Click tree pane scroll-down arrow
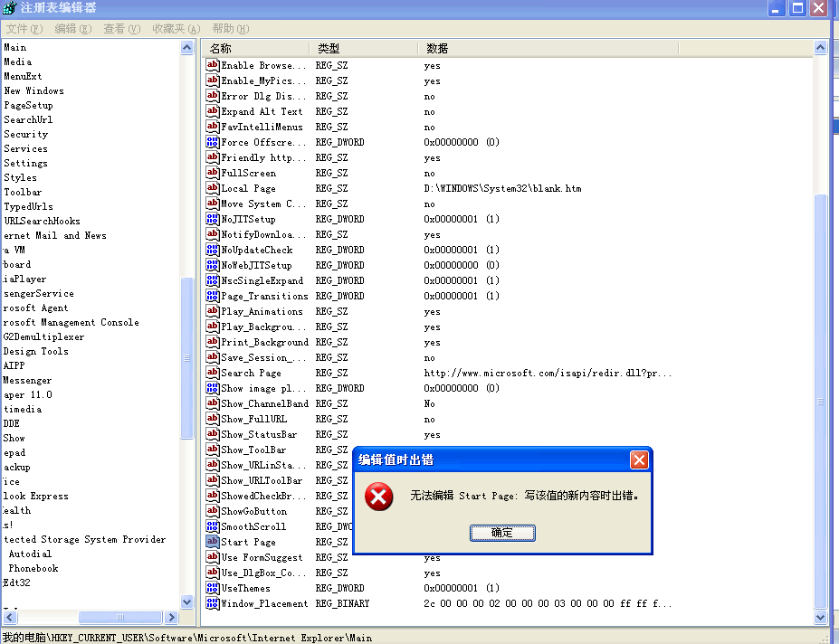Image resolution: width=839 pixels, height=644 pixels. tap(186, 601)
